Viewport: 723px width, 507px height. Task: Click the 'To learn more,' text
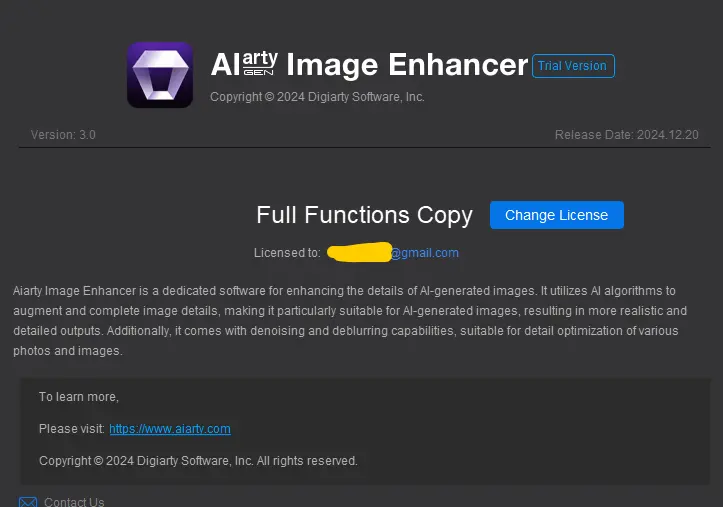pyautogui.click(x=79, y=397)
